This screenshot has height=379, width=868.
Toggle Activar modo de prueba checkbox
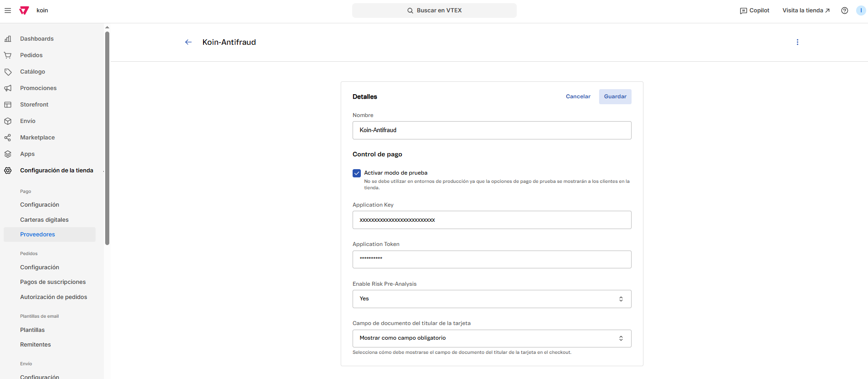coord(357,173)
